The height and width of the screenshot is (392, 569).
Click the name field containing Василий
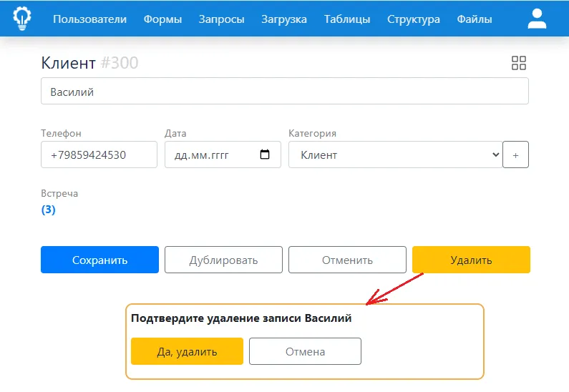click(x=285, y=91)
